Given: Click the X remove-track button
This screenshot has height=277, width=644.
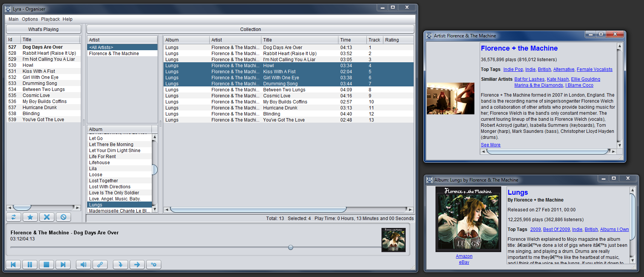Looking at the screenshot, I should [47, 217].
